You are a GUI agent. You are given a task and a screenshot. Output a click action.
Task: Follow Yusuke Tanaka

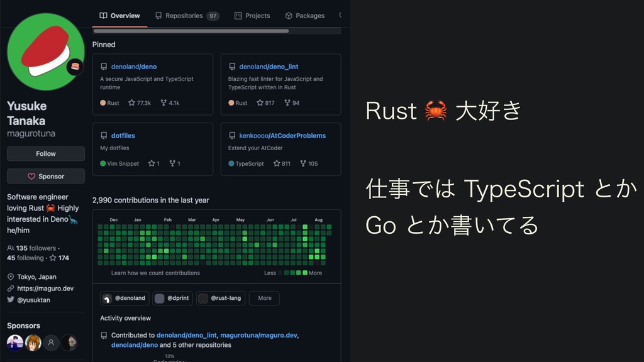click(x=45, y=153)
